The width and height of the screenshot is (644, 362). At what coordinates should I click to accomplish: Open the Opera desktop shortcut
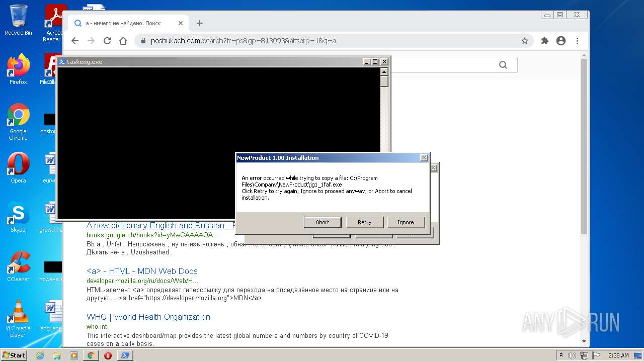click(x=18, y=168)
